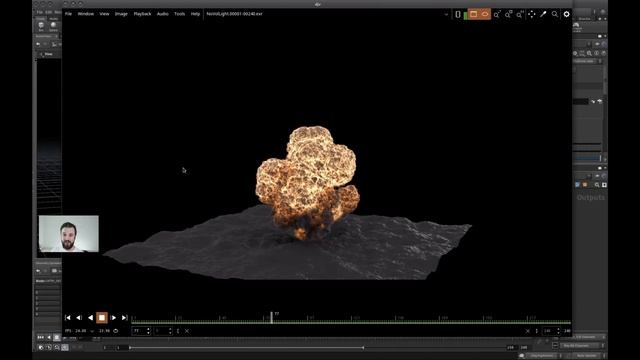Open the display options gear icon
This screenshot has height=360, width=640.
tap(567, 14)
